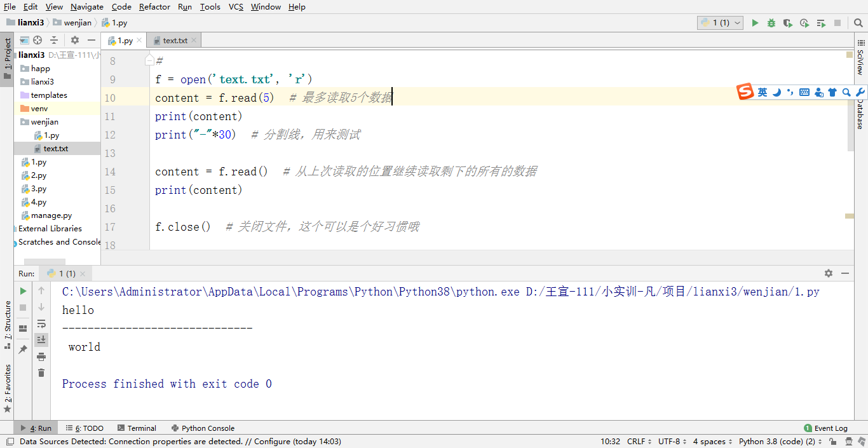
Task: Open Sogou soft keyboard icon
Action: [x=804, y=92]
